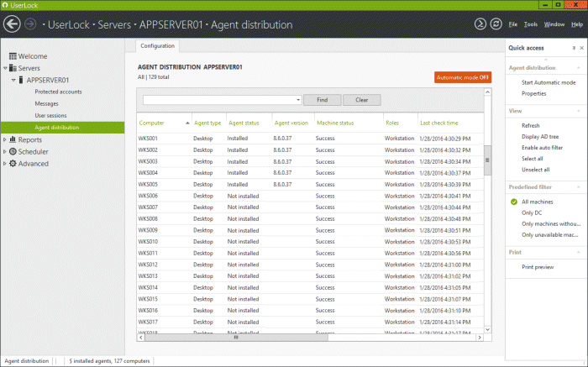Screen dimensions: 588x367
Task: Collapse the Servers tree node
Action: 4,68
